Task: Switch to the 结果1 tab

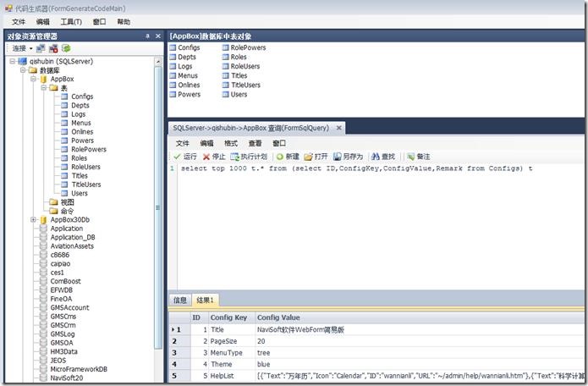Action: pyautogui.click(x=205, y=301)
